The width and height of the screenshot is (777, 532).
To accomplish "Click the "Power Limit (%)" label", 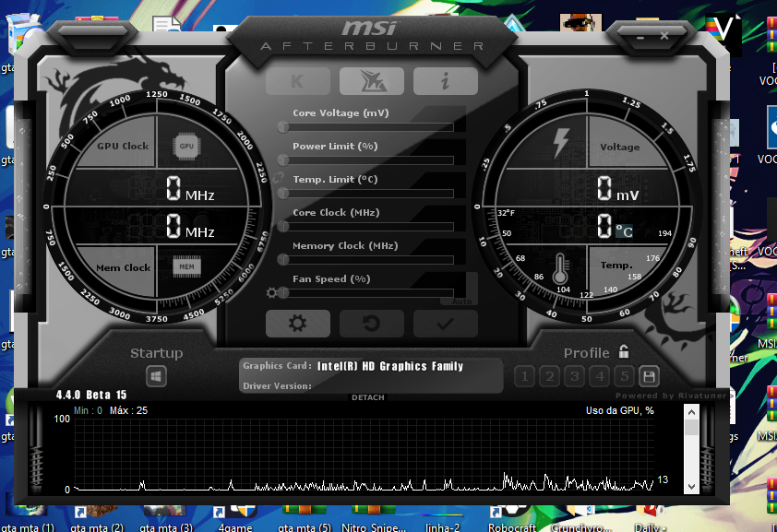I will click(335, 147).
